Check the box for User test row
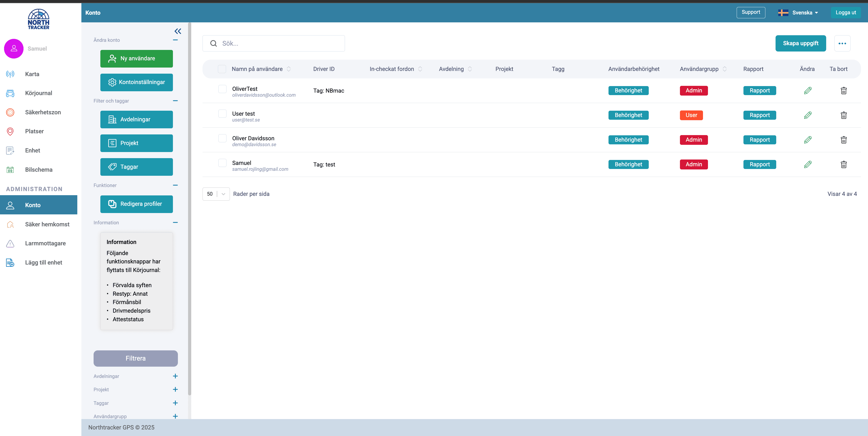Screen dimensions: 868x436 coord(222,113)
